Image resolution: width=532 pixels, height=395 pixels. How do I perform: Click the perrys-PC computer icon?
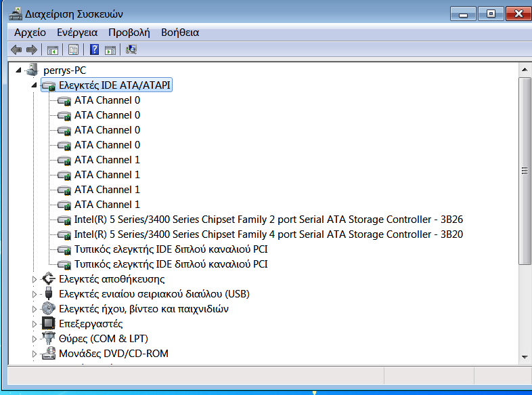(32, 70)
